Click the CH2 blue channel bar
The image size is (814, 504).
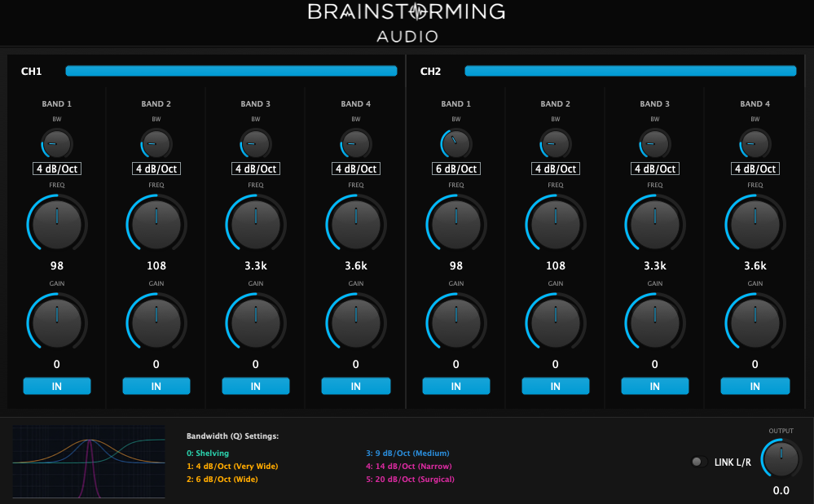click(x=630, y=71)
